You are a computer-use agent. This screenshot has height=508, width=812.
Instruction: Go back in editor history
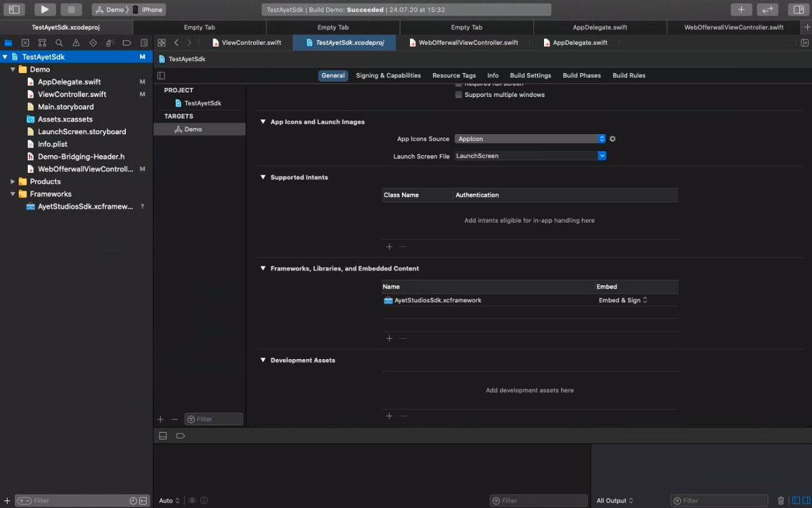(177, 42)
